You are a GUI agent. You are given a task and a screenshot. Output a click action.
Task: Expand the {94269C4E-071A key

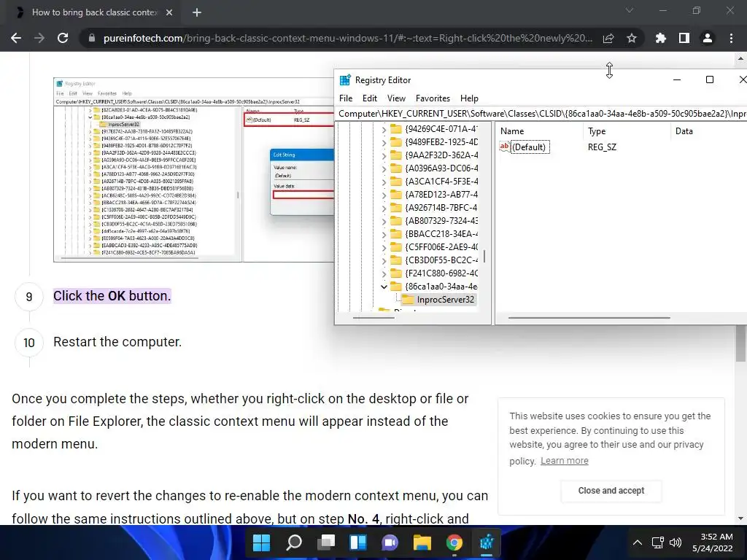tap(384, 129)
